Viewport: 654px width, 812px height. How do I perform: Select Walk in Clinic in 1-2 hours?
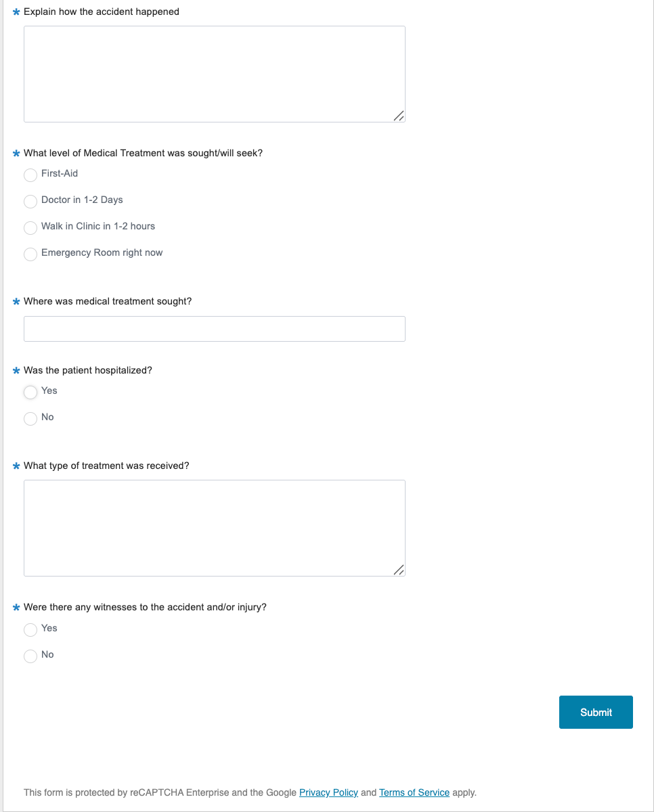point(30,228)
